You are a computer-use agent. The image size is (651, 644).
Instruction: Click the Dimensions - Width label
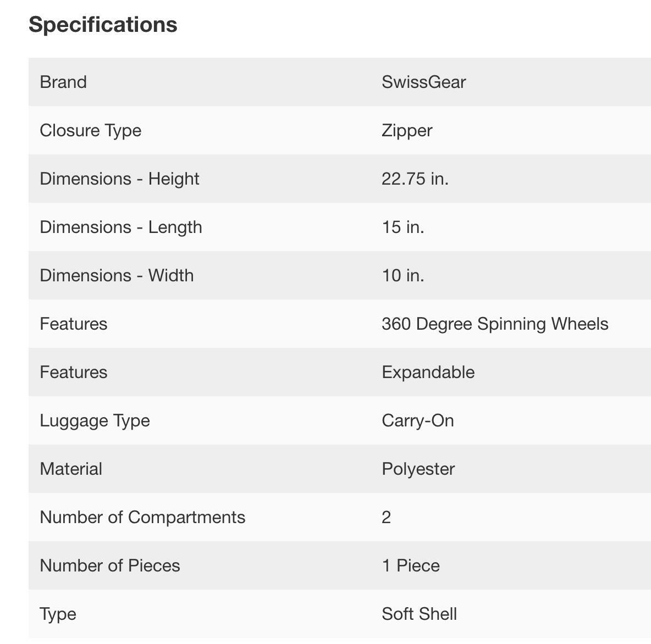point(117,275)
